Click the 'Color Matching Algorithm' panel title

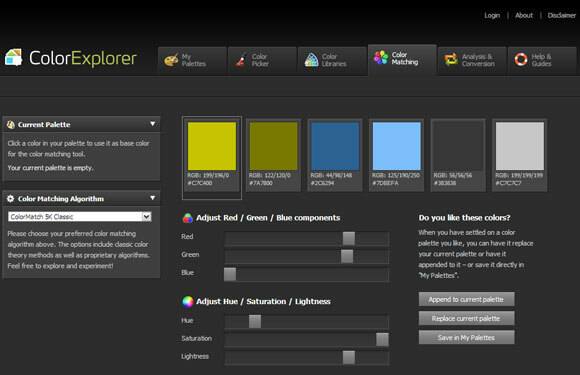pyautogui.click(x=61, y=199)
